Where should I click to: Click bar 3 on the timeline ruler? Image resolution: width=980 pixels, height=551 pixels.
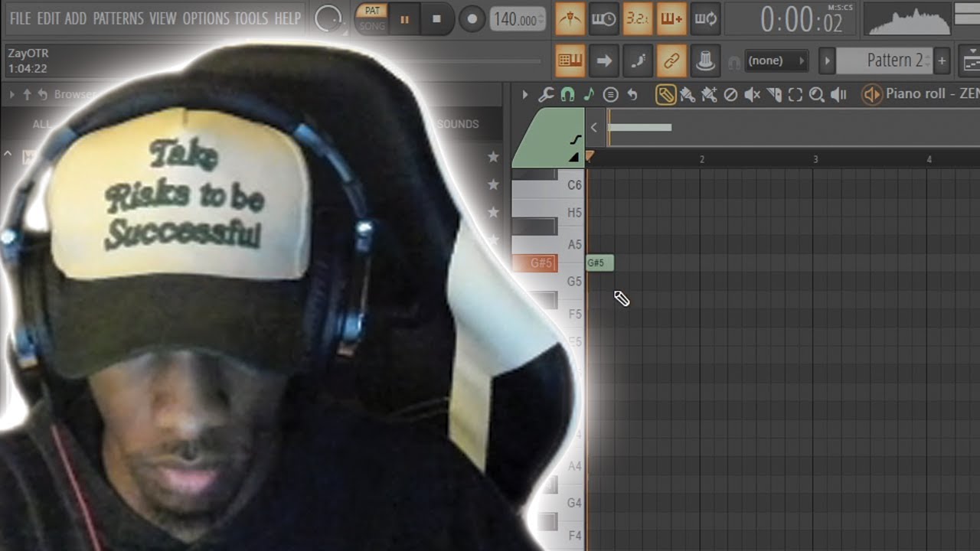pyautogui.click(x=815, y=159)
